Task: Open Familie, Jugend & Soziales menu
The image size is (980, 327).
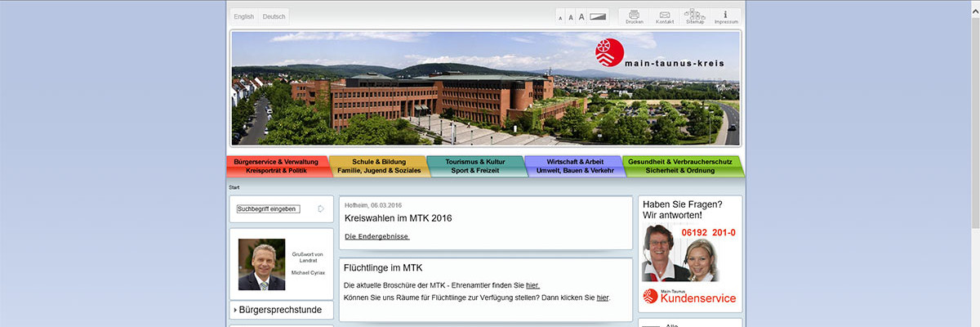Action: pos(379,171)
